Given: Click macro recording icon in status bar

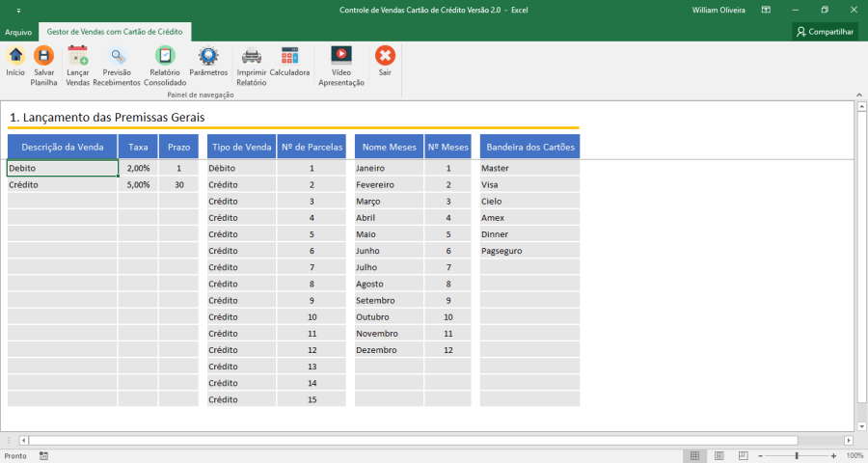Looking at the screenshot, I should (43, 456).
